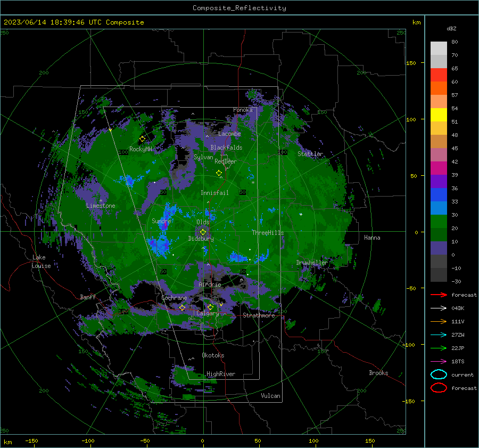Viewport: 479px width, 448px height.
Task: Click the cyan current ellipse icon
Action: tap(439, 374)
